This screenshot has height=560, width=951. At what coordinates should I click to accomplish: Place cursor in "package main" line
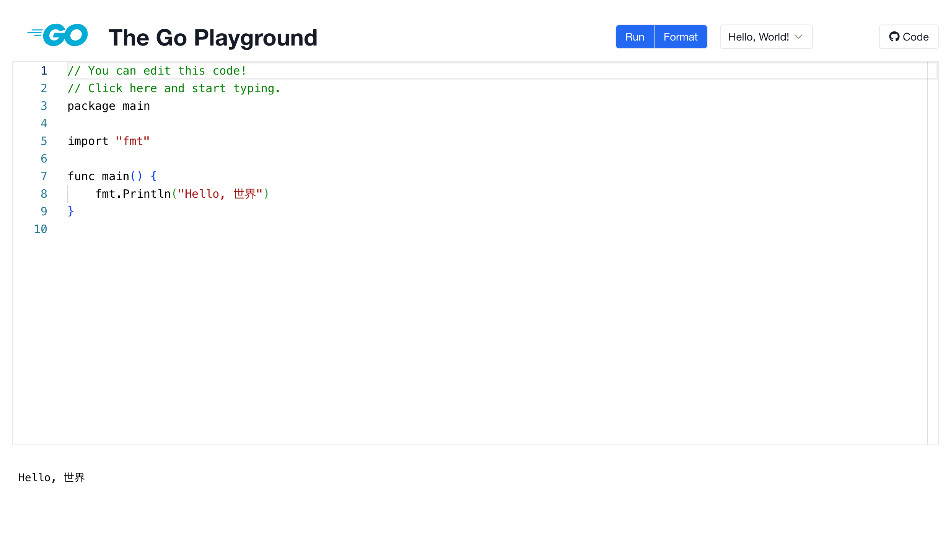click(109, 106)
